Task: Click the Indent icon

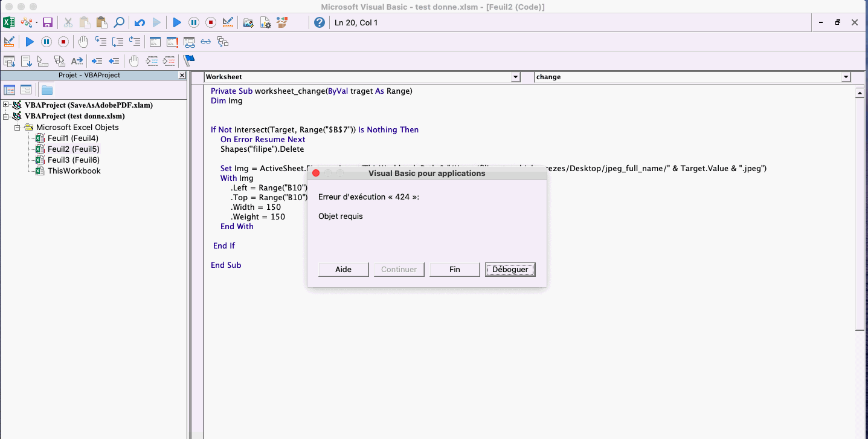Action: coord(97,61)
